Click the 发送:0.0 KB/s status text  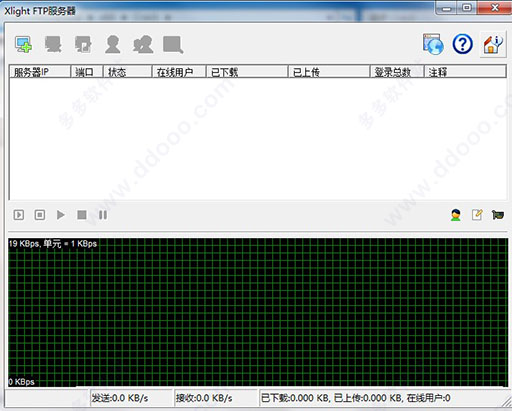click(120, 398)
